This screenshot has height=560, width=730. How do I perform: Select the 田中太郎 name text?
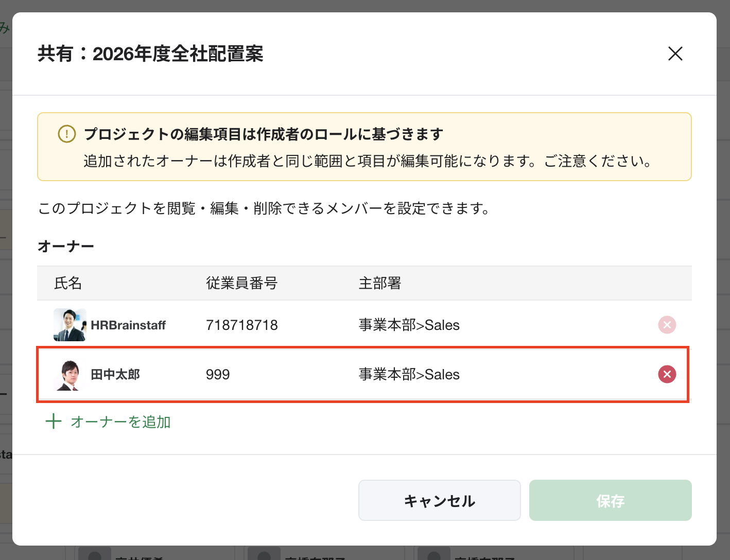(x=115, y=375)
